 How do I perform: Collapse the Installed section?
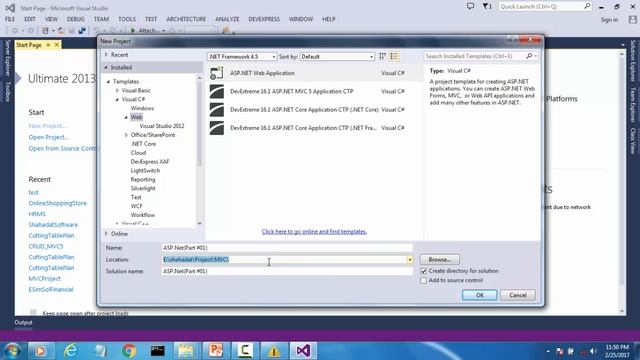[x=106, y=67]
